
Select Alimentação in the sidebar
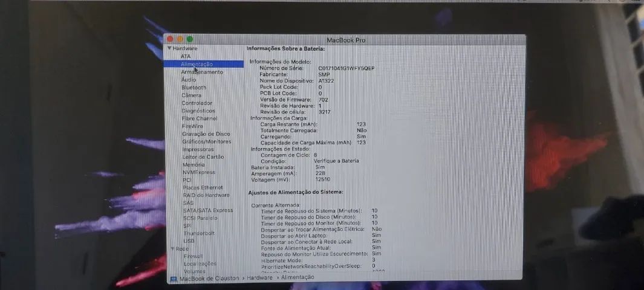click(x=203, y=64)
